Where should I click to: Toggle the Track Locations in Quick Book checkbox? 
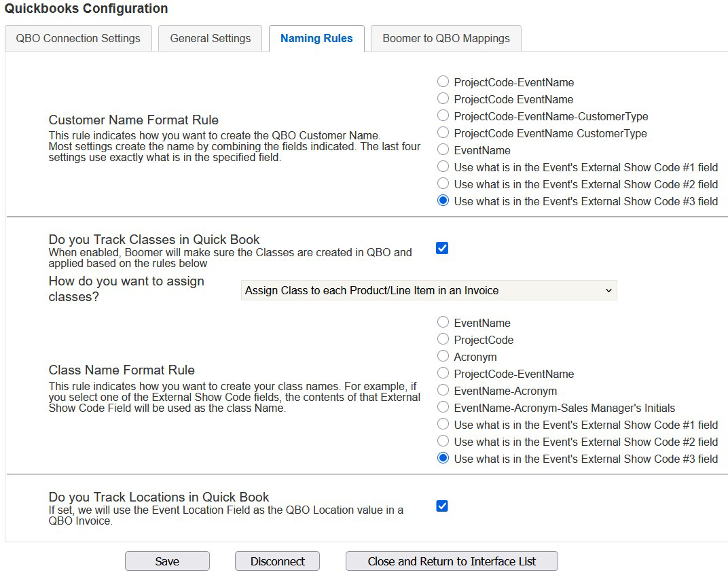[x=442, y=506]
